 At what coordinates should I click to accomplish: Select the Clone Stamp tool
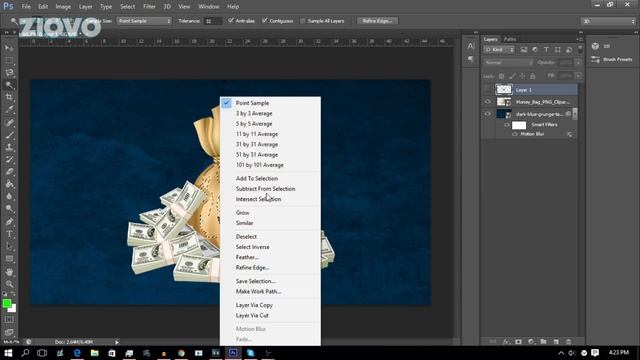(9, 147)
